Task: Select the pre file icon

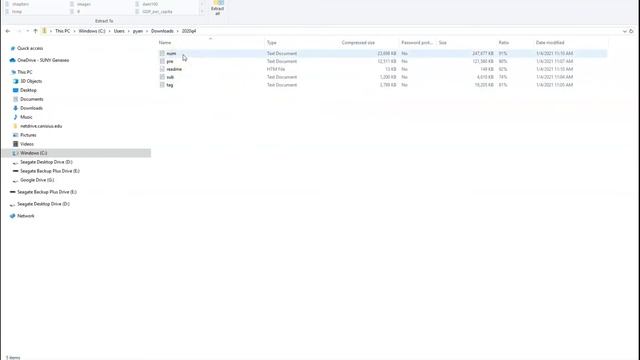Action: click(x=162, y=61)
